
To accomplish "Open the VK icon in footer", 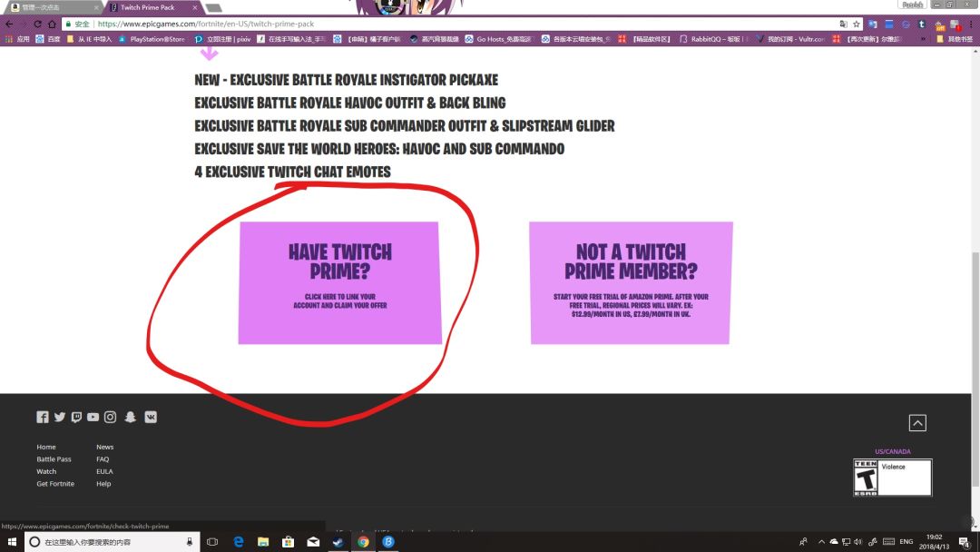I will click(x=151, y=417).
